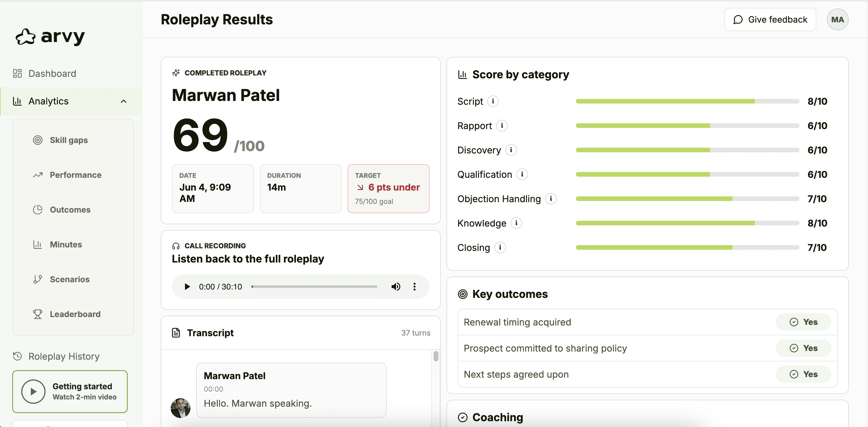
Task: Seek within the call recording progress bar
Action: pos(314,287)
